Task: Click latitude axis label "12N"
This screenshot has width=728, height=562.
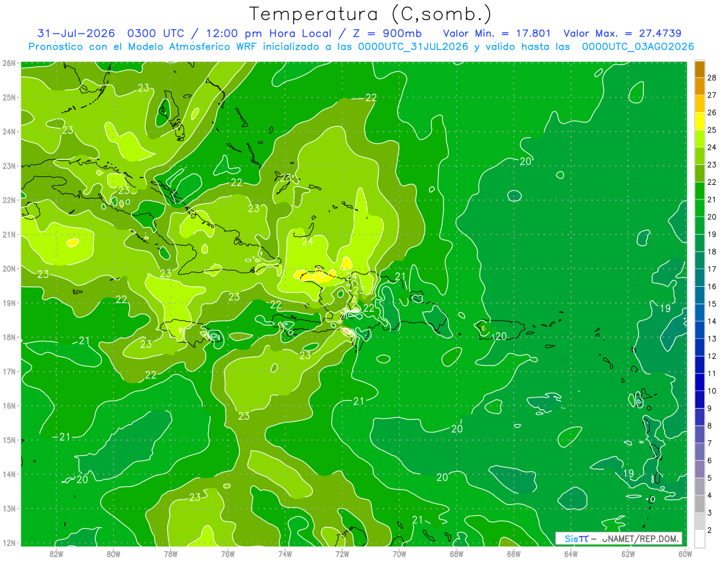Action: [x=8, y=543]
